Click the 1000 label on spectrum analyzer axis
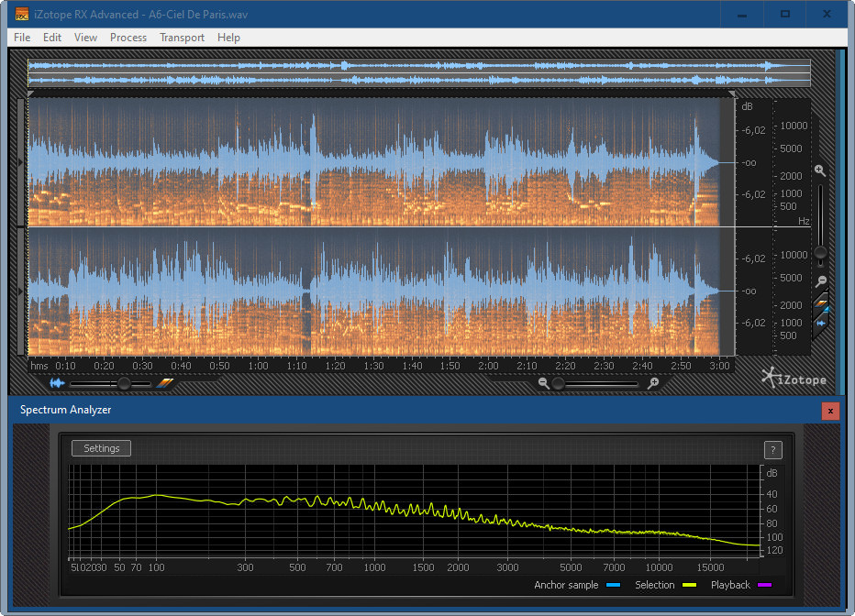This screenshot has width=855, height=616. (374, 567)
